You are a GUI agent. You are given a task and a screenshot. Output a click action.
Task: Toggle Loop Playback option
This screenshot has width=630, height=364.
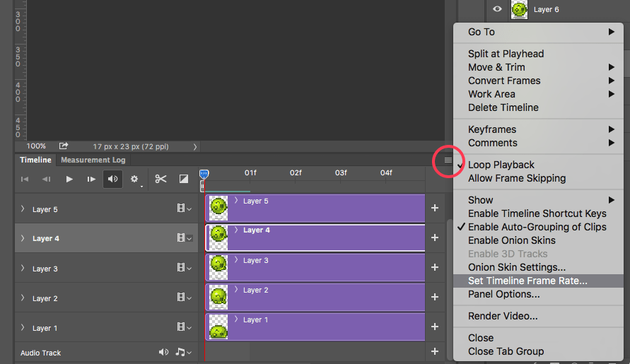point(538,165)
